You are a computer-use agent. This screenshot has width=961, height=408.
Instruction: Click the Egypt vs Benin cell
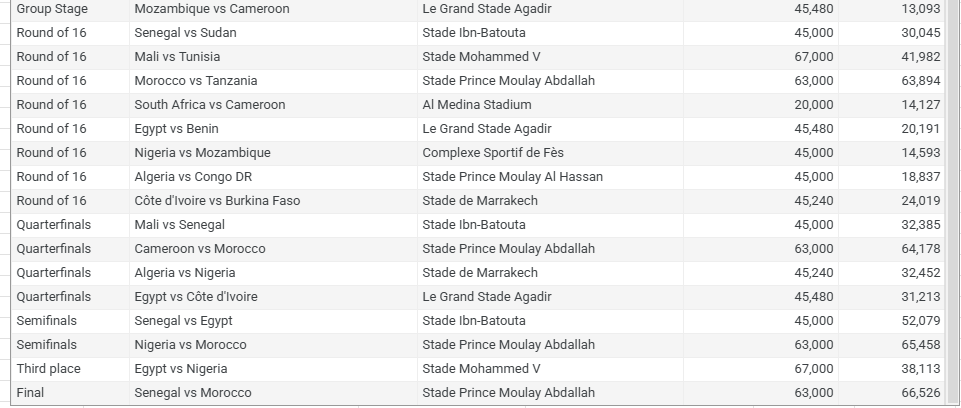(177, 129)
